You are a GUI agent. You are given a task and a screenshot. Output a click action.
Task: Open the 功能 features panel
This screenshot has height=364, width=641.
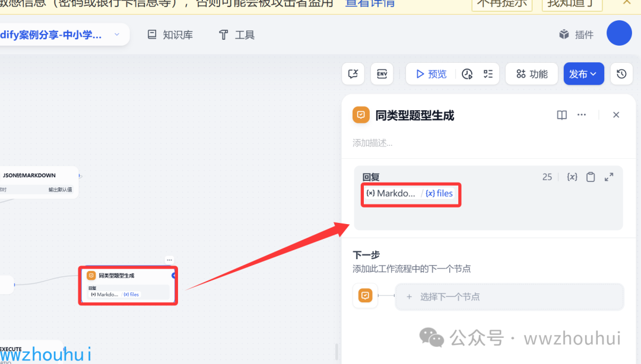point(532,74)
